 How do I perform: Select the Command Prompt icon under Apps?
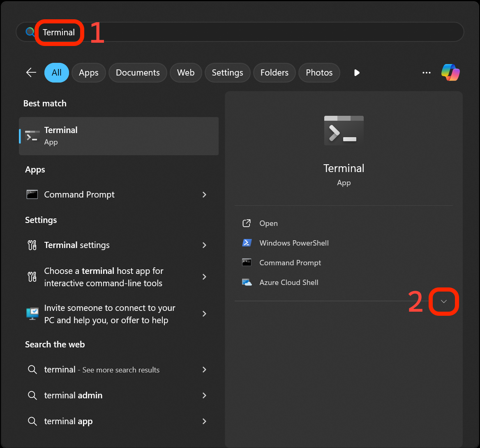[32, 195]
